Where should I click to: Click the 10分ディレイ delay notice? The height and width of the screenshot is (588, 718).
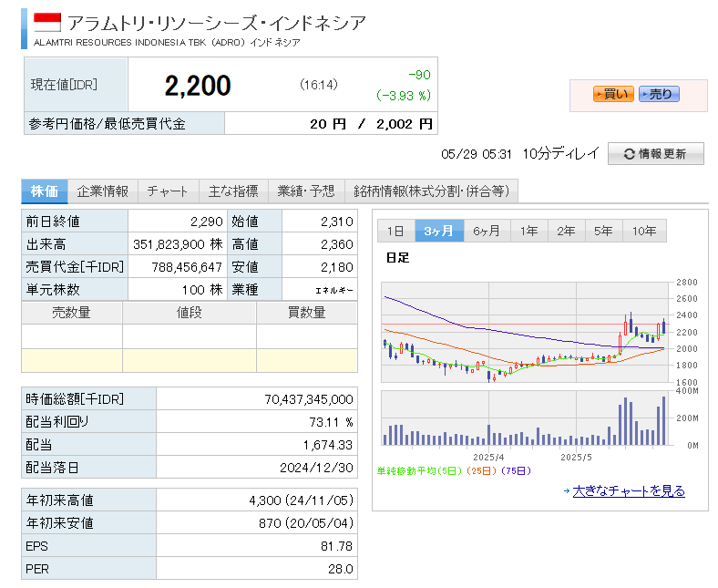[x=561, y=153]
